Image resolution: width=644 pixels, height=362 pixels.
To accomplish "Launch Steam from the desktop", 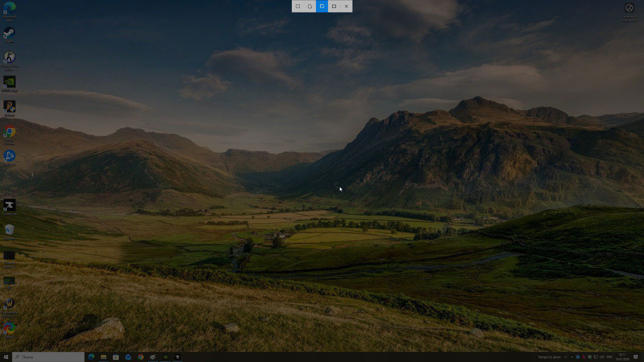I will (x=9, y=34).
